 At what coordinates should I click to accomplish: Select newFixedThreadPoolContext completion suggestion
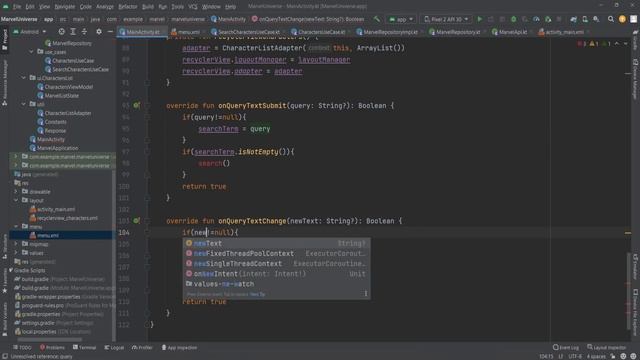click(x=276, y=253)
